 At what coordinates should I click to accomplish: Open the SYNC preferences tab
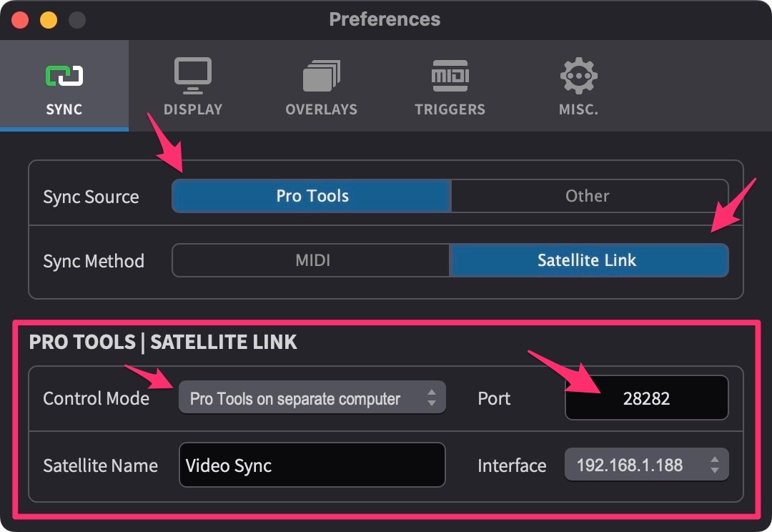64,86
